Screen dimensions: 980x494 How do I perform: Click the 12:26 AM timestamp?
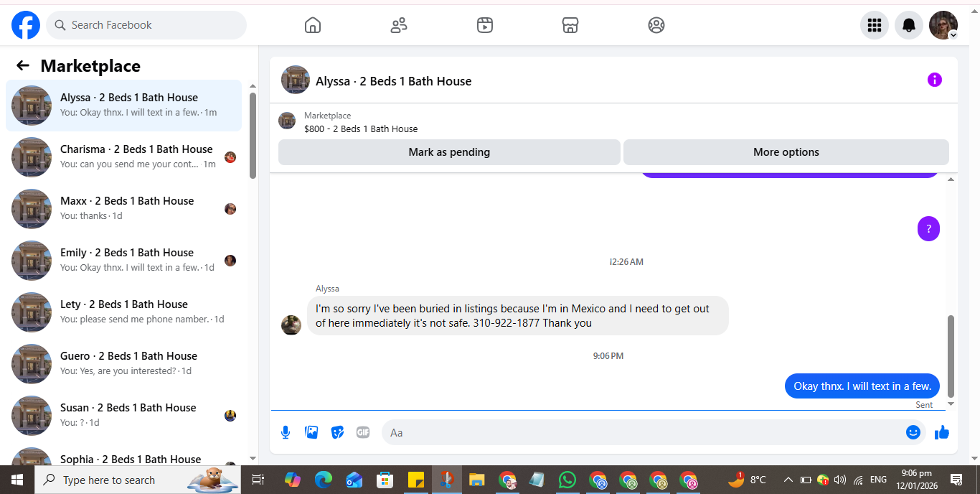(626, 262)
